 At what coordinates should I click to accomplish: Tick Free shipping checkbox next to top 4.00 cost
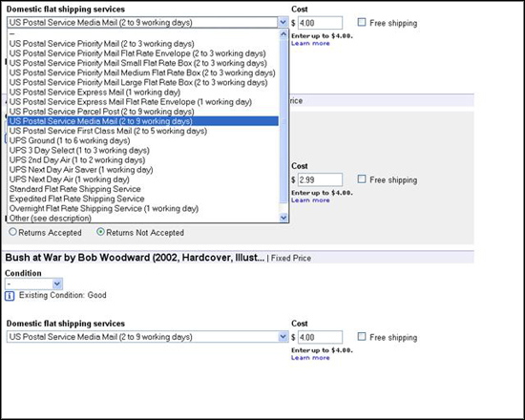(362, 22)
